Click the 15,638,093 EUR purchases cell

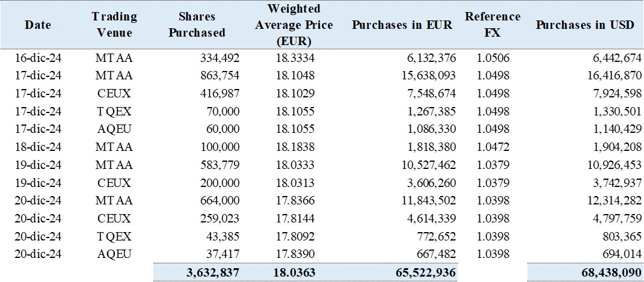click(426, 76)
